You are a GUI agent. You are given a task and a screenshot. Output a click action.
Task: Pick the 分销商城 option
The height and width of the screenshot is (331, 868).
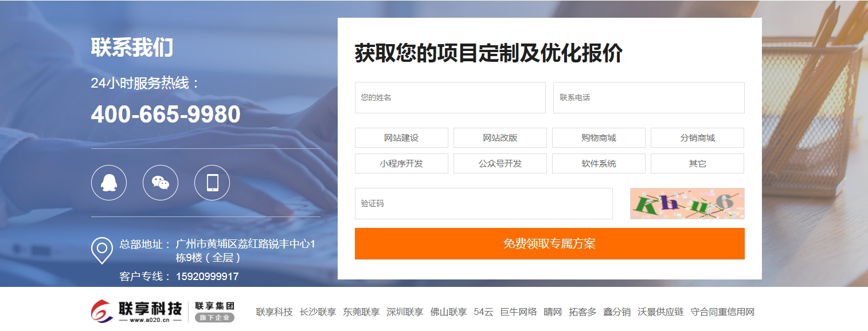[697, 138]
